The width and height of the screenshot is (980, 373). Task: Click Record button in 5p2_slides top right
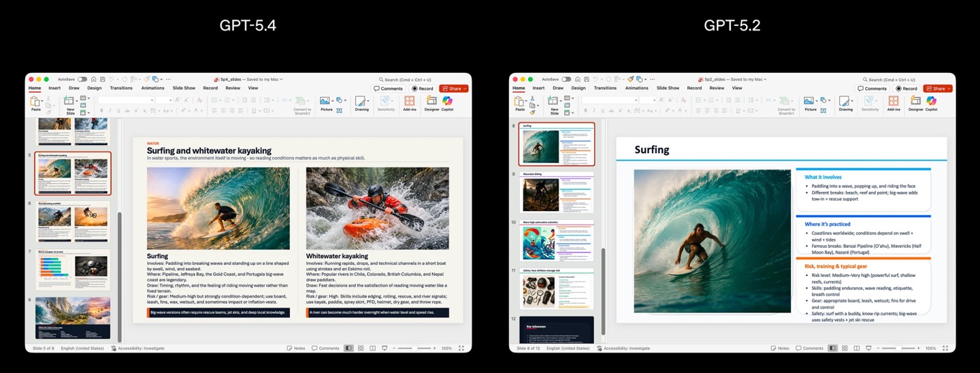coord(907,88)
